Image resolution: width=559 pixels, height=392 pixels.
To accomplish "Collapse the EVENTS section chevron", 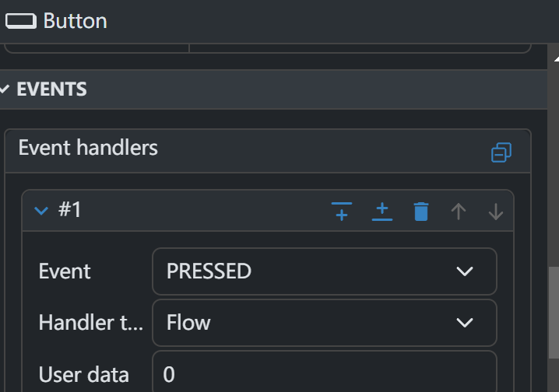I will coord(5,89).
